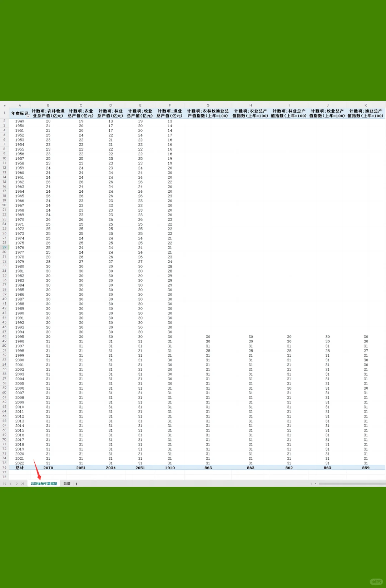
Task: Click the horizontal scrollbar left arrow
Action: pos(316,484)
